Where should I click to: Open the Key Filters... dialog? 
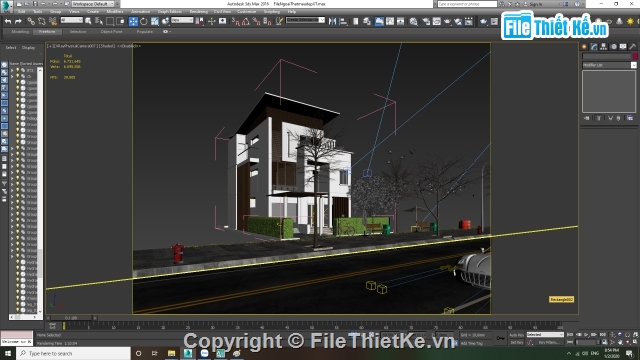tap(549, 342)
